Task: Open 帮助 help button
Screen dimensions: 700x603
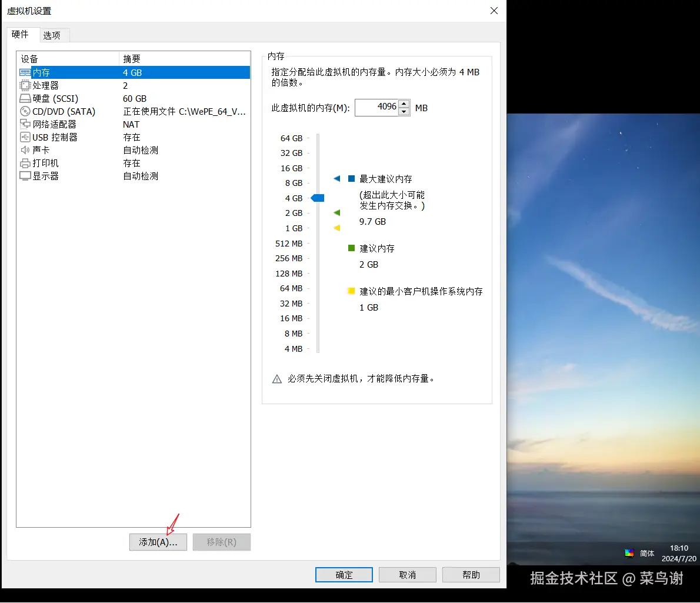Action: (x=471, y=575)
